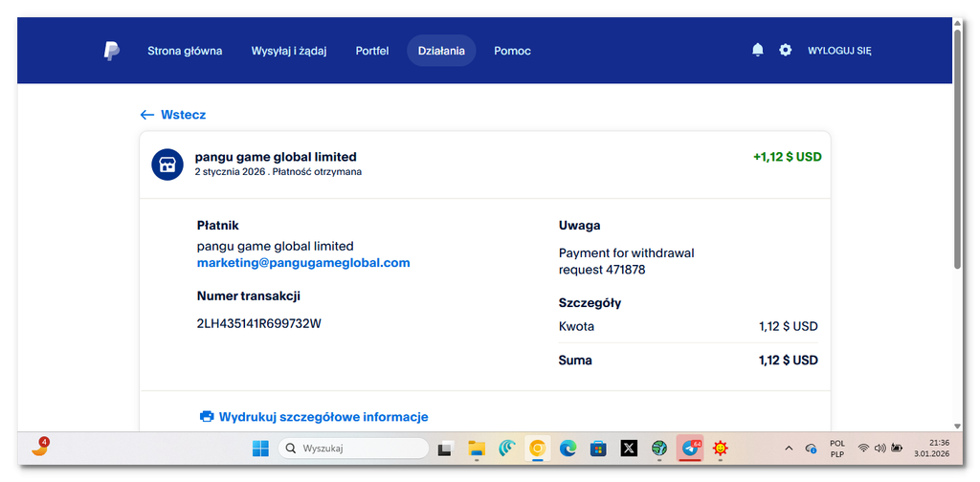980x482 pixels.
Task: Open the red sun app on taskbar
Action: (x=721, y=449)
